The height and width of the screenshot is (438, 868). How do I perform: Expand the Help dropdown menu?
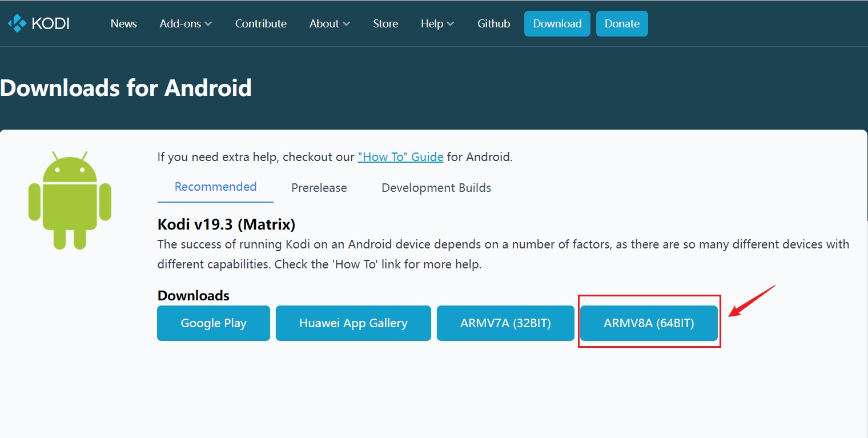(437, 23)
